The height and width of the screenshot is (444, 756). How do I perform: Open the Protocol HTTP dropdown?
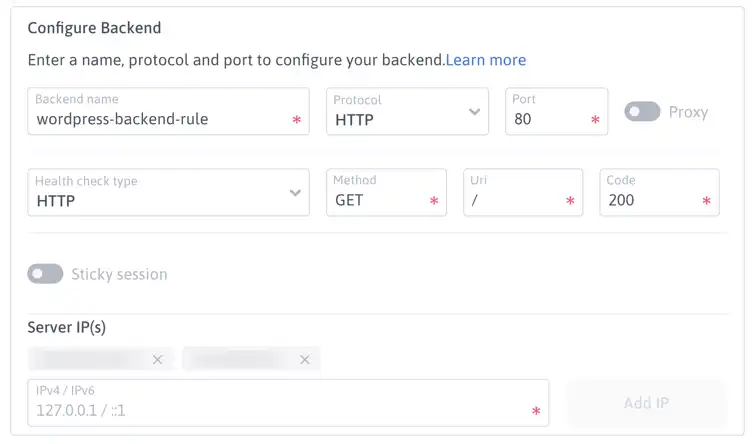[x=407, y=111]
